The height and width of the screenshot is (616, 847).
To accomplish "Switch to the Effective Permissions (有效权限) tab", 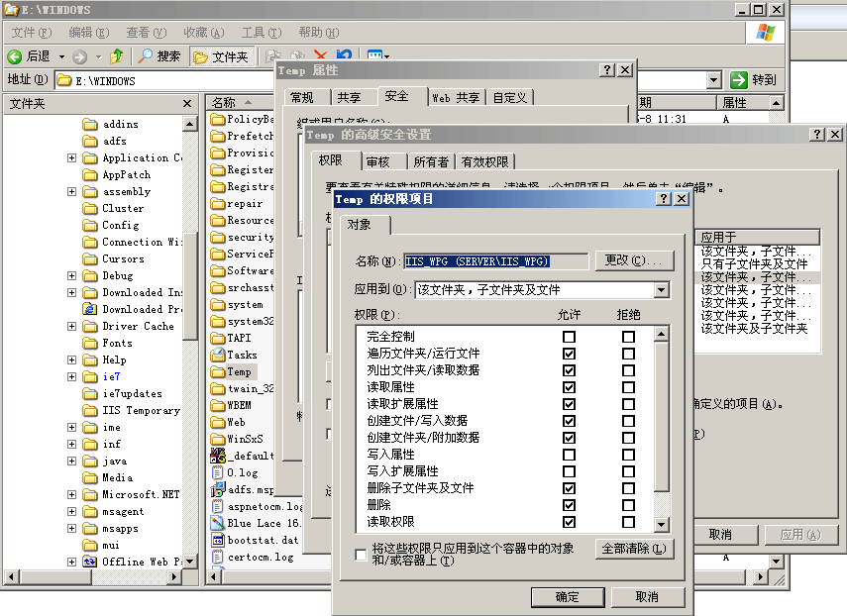I will pos(484,161).
